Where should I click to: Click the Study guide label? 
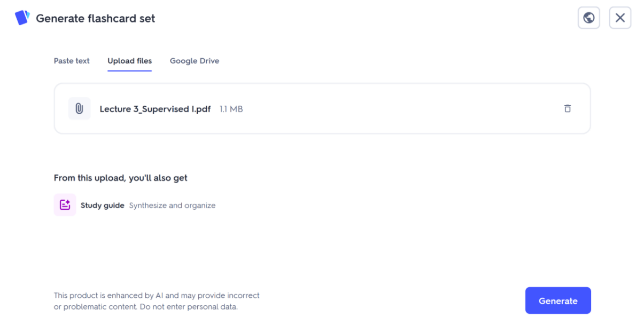click(103, 206)
